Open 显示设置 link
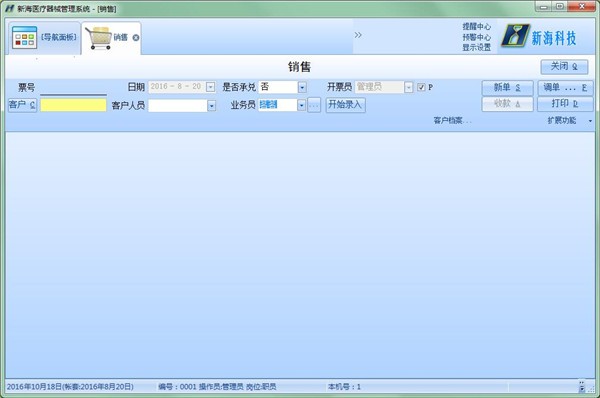Image resolution: width=600 pixels, height=398 pixels. tap(476, 47)
